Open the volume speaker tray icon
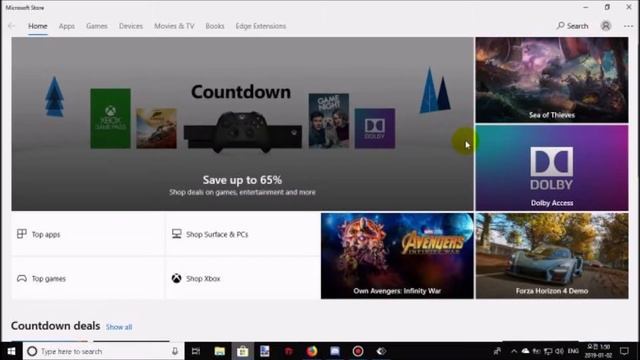640x360 pixels. click(559, 351)
